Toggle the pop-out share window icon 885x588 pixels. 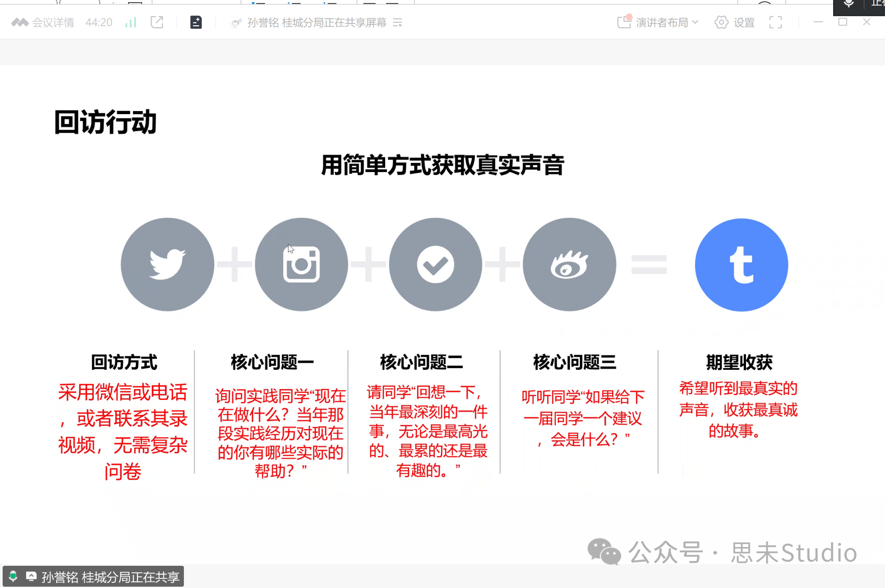pos(157,22)
